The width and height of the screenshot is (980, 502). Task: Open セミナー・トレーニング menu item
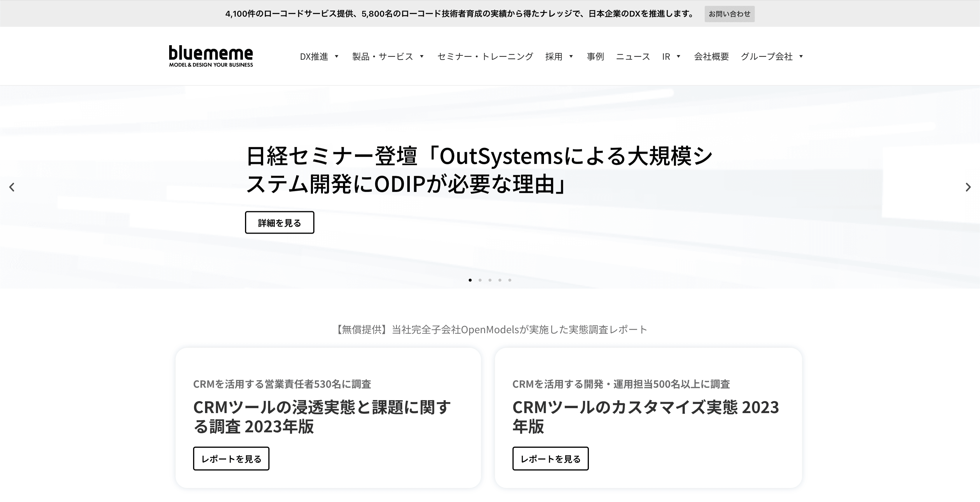tap(485, 57)
